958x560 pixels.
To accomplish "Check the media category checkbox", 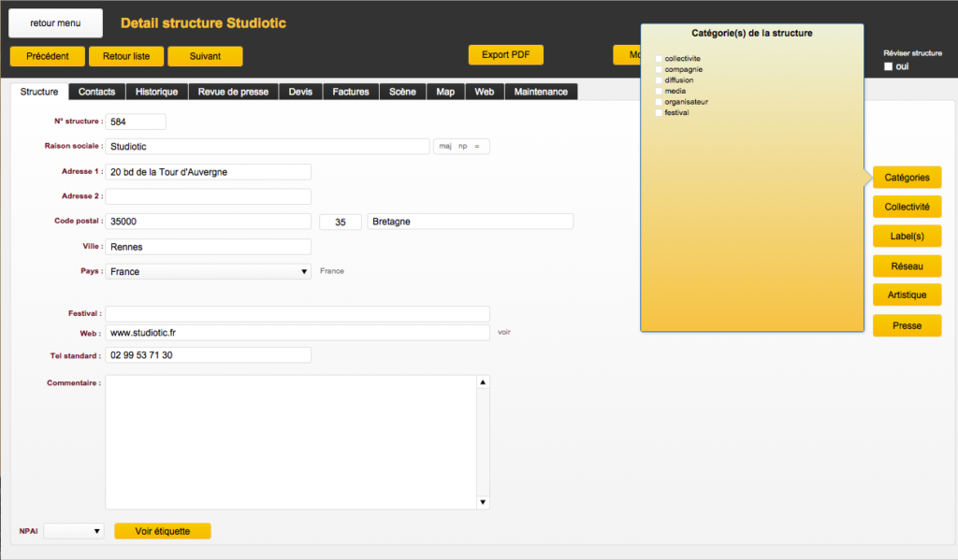I will click(x=659, y=91).
